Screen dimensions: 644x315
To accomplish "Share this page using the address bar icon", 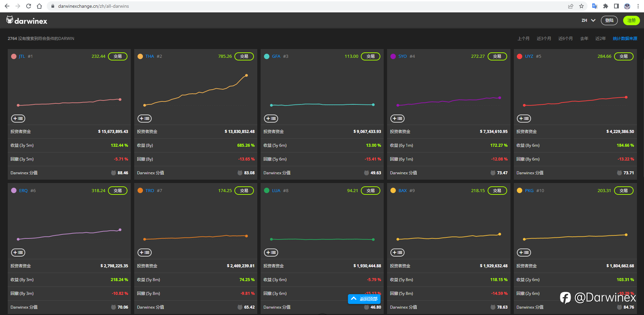I will 571,6.
